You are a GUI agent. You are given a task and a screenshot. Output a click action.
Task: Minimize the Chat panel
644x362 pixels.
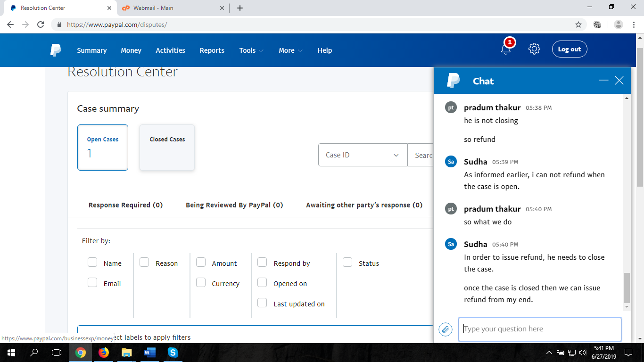603,81
